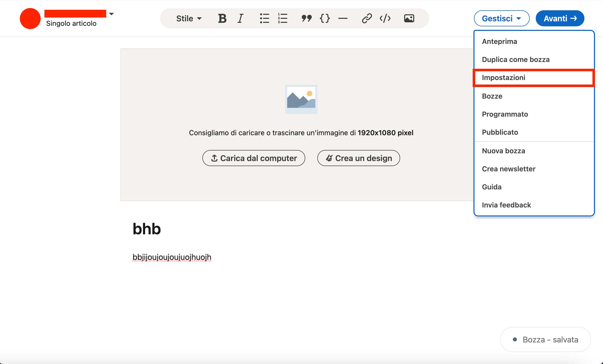Click the 'Singolo articolo' label

(71, 23)
